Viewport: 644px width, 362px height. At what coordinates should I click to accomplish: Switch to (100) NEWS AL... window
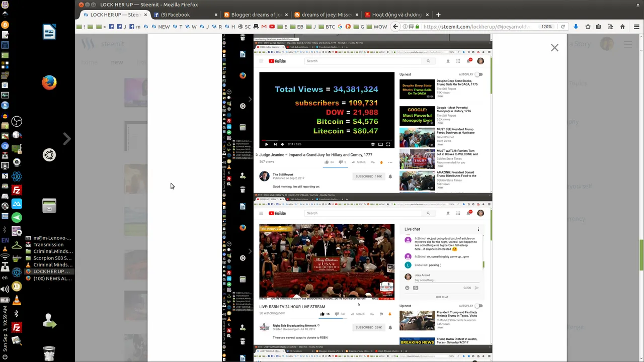point(48,278)
